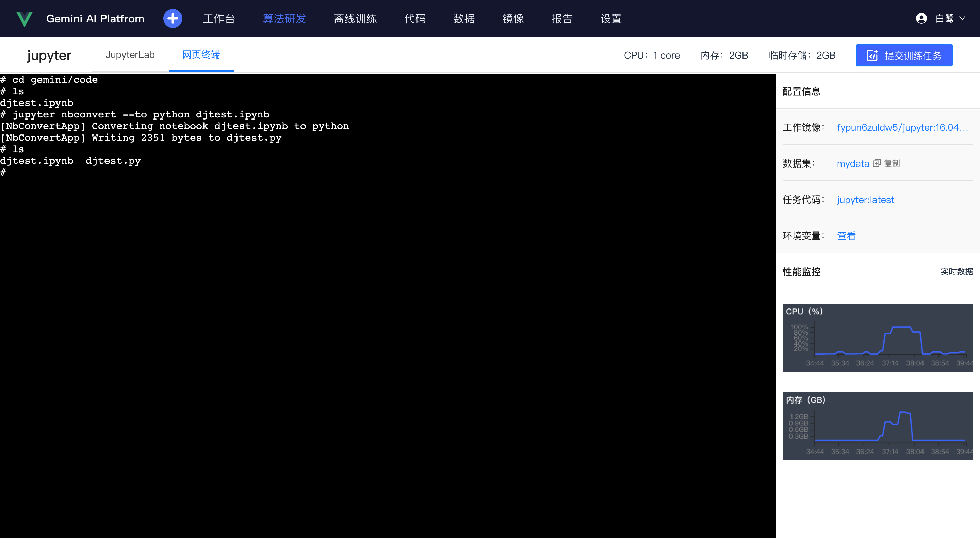Switch to the JupyterLab tab
This screenshot has width=980, height=538.
[x=130, y=55]
